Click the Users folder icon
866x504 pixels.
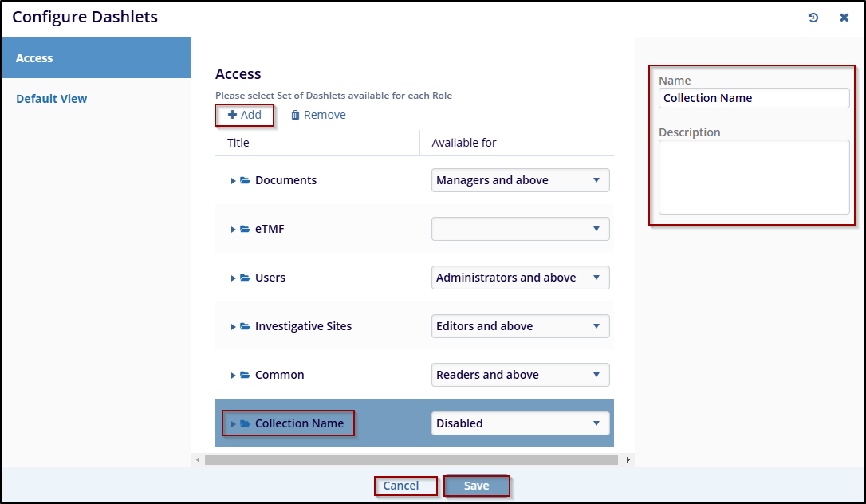(x=246, y=278)
